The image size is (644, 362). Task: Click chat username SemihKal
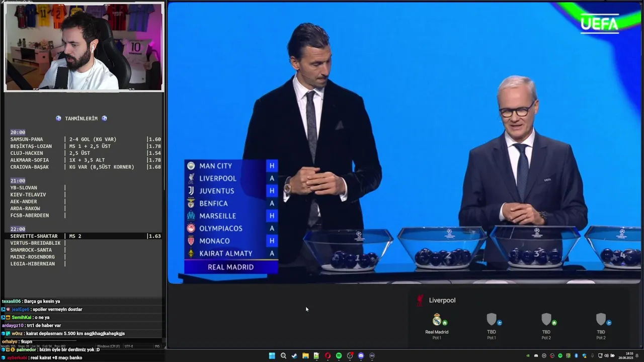21,317
